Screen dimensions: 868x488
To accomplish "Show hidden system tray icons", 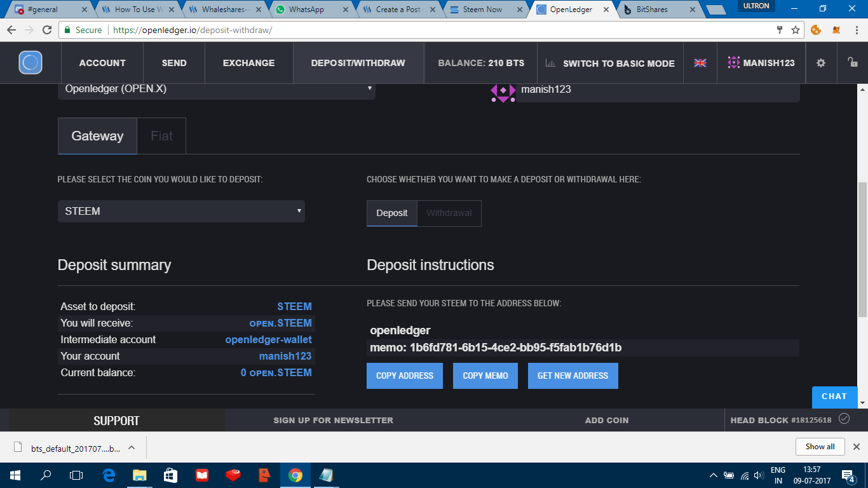I will click(714, 475).
